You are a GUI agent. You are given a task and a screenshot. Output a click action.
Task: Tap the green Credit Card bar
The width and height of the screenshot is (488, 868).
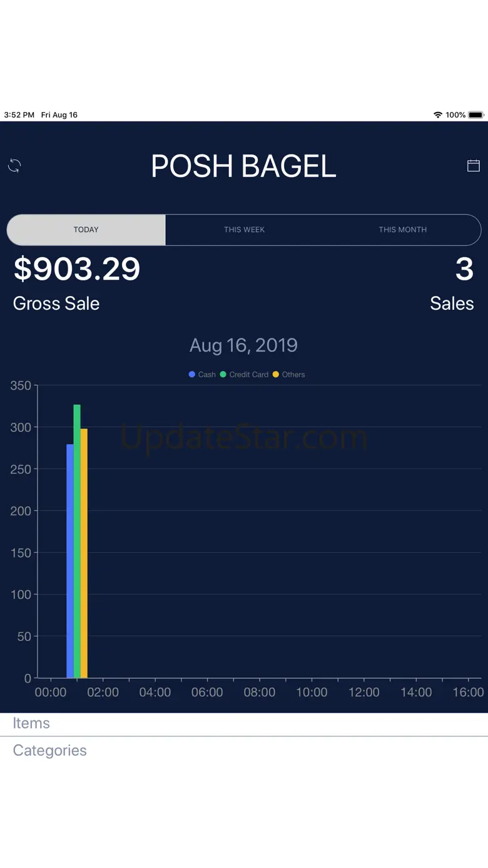pos(77,541)
